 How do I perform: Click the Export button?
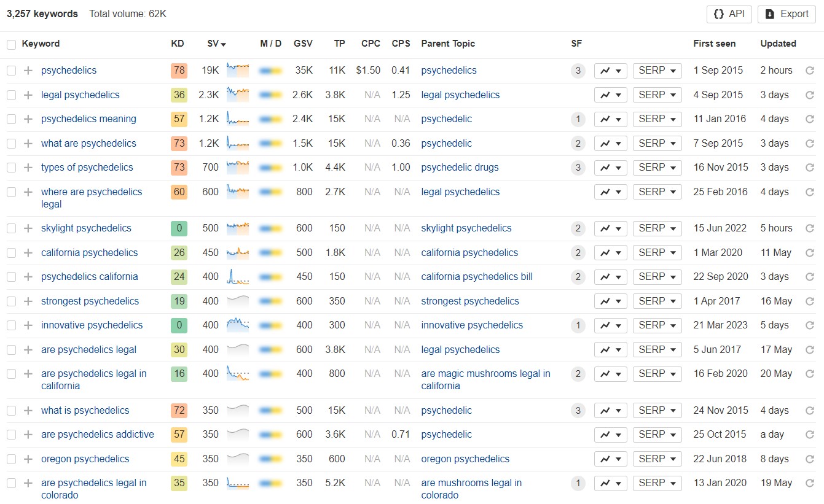(x=787, y=14)
